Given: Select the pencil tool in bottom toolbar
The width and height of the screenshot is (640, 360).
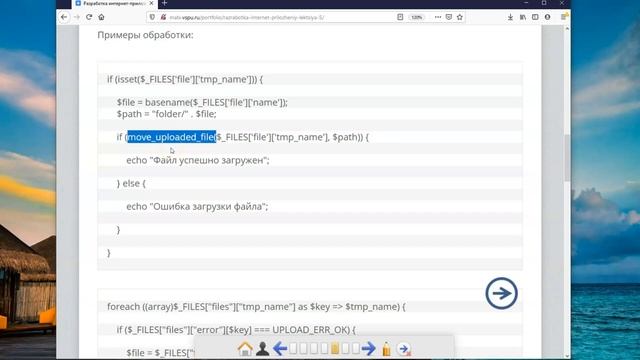Looking at the screenshot, I should pyautogui.click(x=386, y=349).
